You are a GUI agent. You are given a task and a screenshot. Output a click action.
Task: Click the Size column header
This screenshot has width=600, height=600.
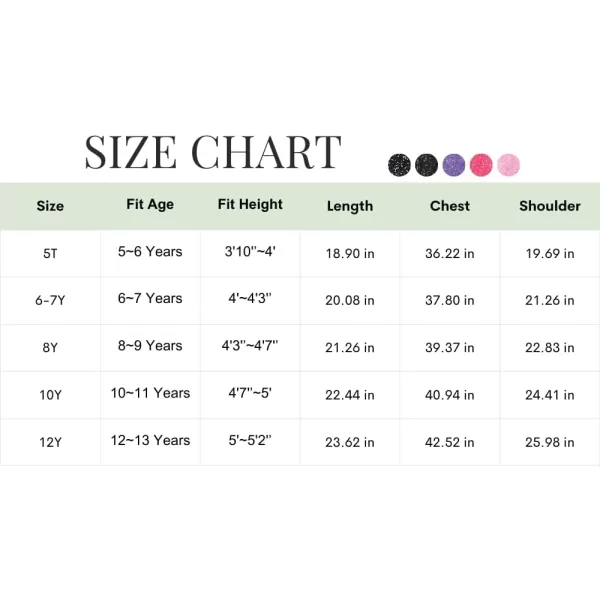click(x=50, y=206)
